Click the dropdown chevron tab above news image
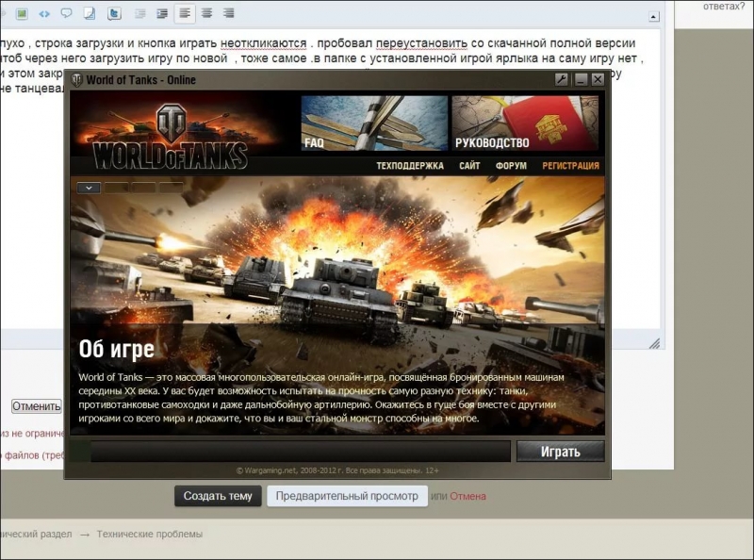Screen dimensions: 754x560 89,188
